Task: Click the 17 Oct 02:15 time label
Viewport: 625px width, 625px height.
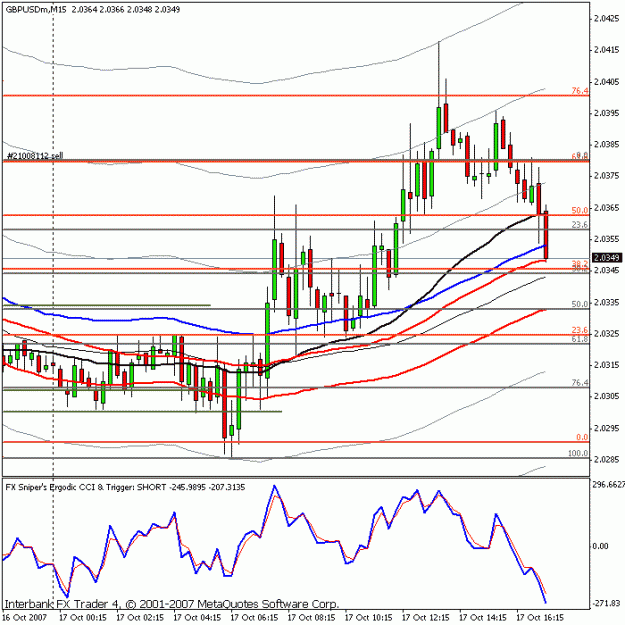Action: (x=140, y=618)
